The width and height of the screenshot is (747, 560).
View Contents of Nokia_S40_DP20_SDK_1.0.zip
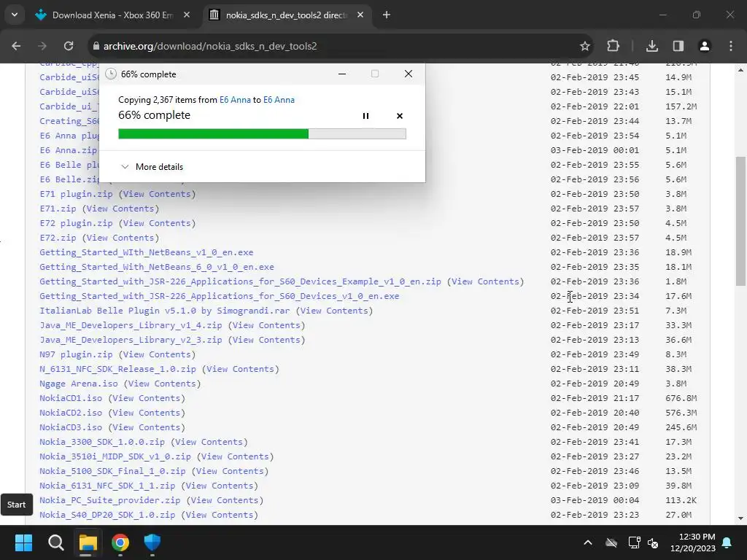pyautogui.click(x=219, y=515)
